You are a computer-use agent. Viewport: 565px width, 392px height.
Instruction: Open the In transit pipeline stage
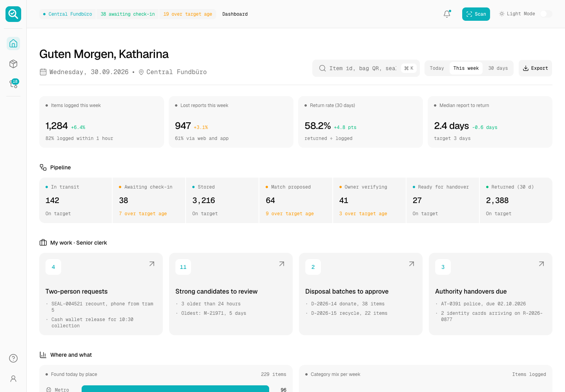tap(75, 200)
